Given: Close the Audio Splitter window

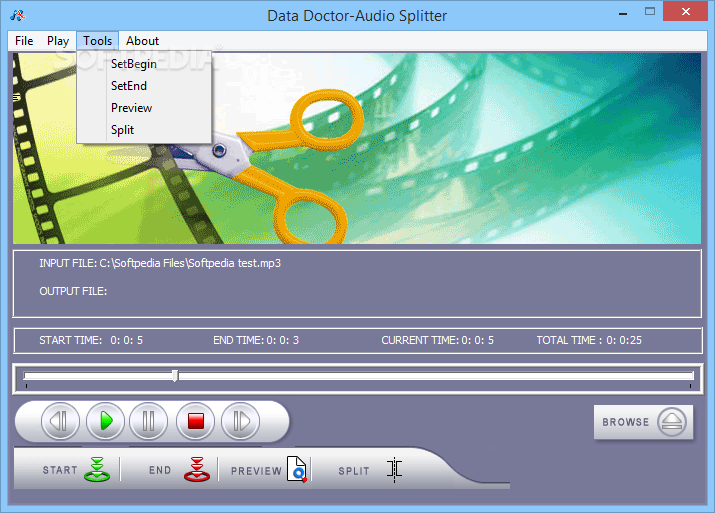Looking at the screenshot, I should (x=686, y=12).
